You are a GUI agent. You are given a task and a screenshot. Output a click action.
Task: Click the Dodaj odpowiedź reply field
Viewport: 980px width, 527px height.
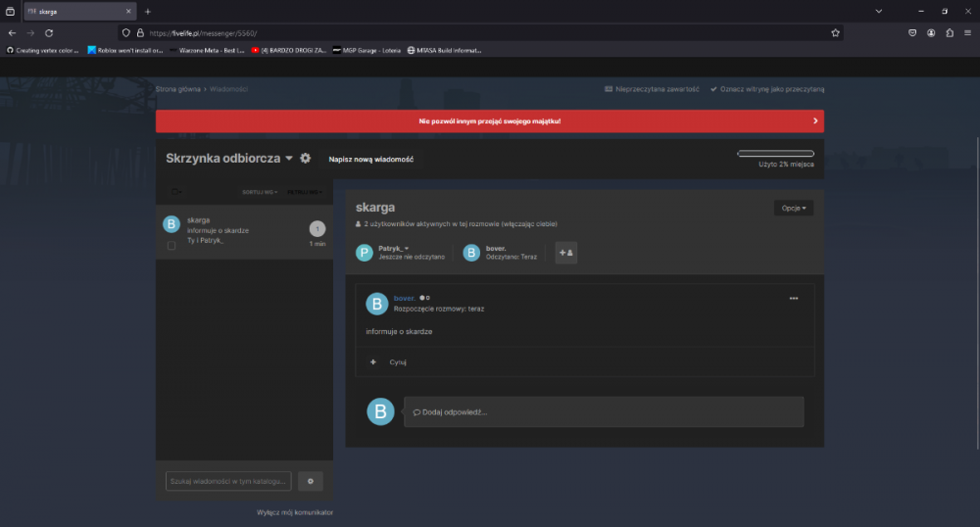click(x=604, y=412)
